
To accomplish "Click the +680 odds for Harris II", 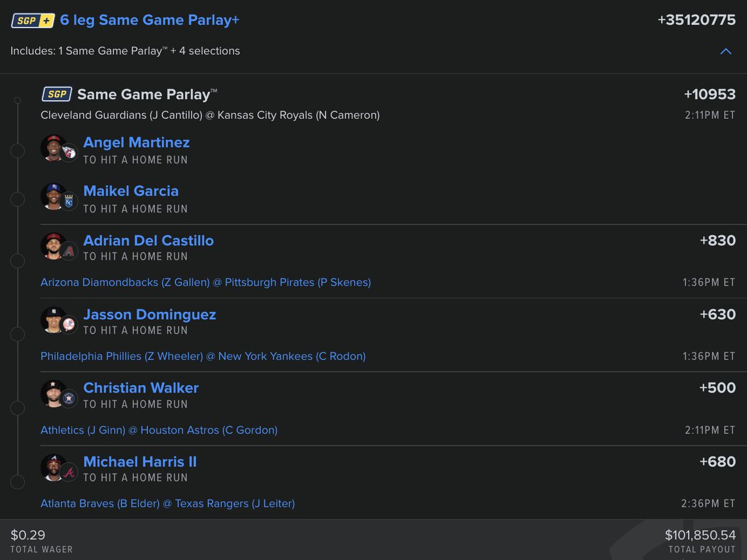I will [x=718, y=462].
